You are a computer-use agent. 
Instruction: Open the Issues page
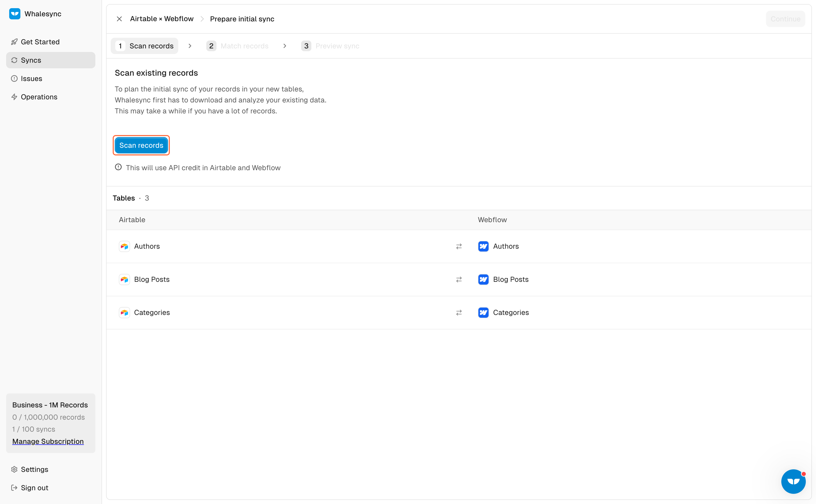(x=51, y=78)
